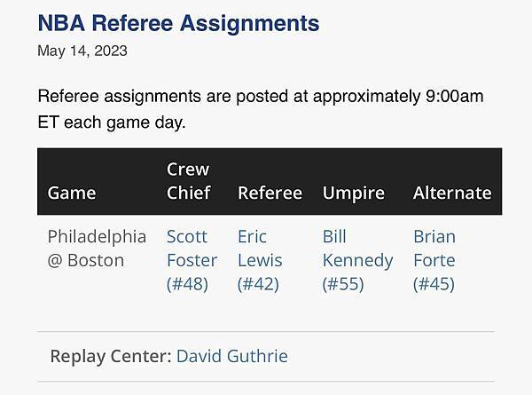Click the Umpire column header
Viewport: 532px width, 395px height.
point(354,193)
